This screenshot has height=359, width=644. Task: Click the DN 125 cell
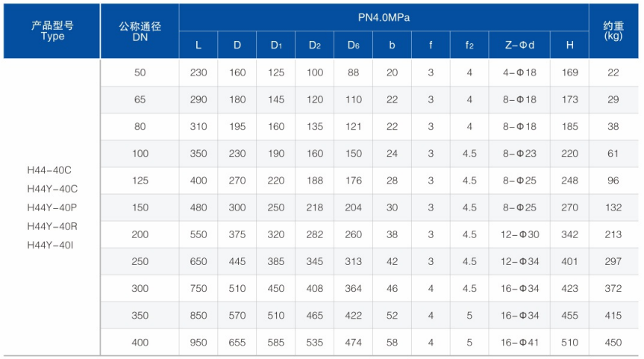pyautogui.click(x=140, y=181)
